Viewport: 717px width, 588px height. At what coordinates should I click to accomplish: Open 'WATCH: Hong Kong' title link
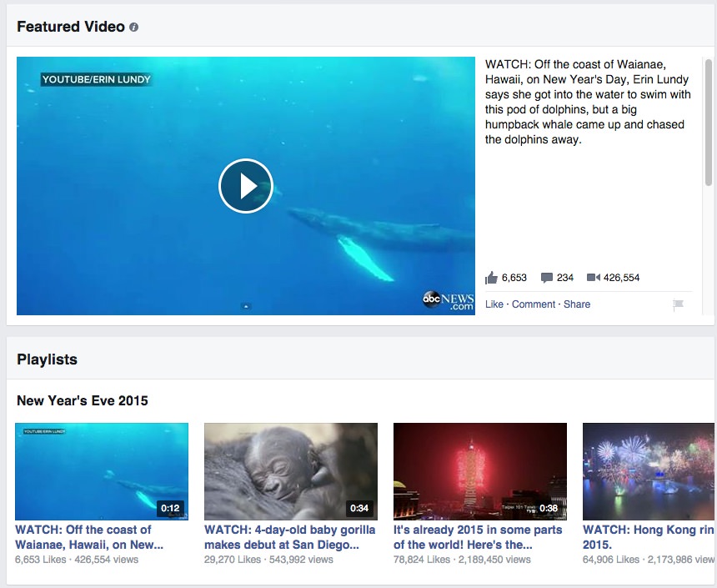[x=649, y=537]
